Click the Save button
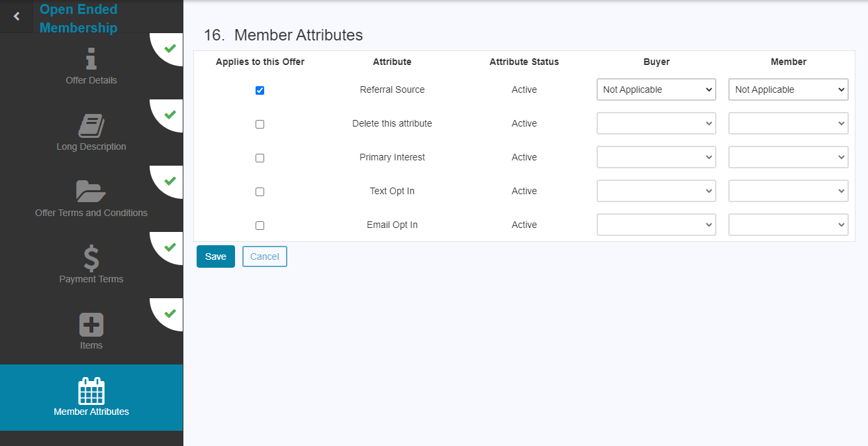Screen dimensions: 868x446 216,256
